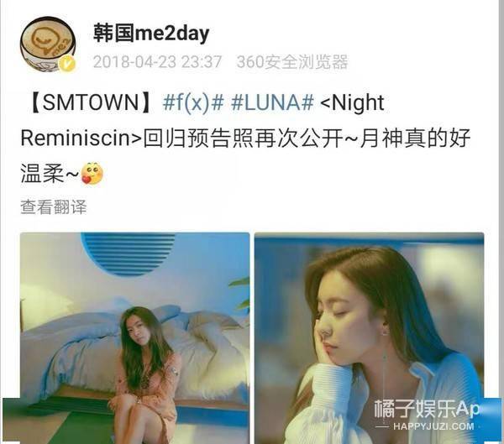The image size is (504, 444).
Task: Open the #LUNA# hashtag topic
Action: point(272,102)
